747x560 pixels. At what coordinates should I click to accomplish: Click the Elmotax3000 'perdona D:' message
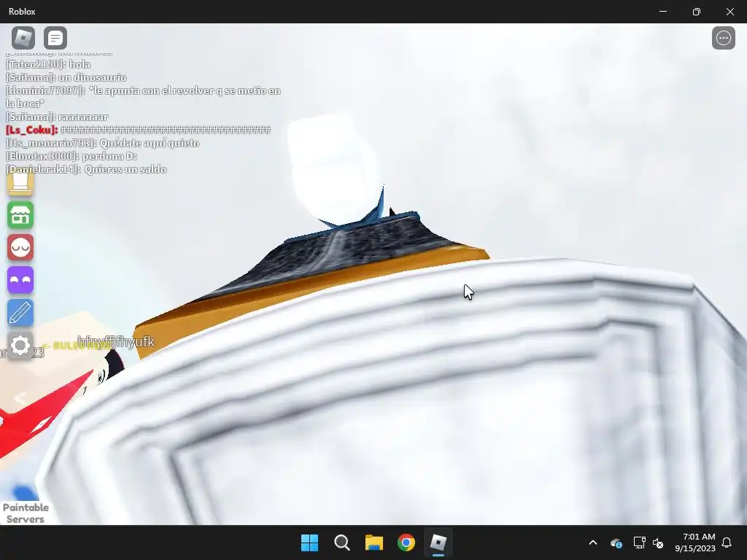71,156
